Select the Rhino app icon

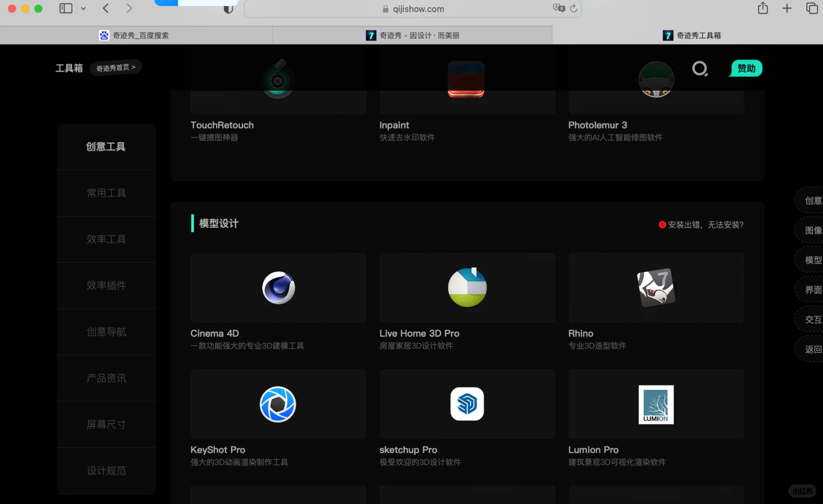pos(656,287)
